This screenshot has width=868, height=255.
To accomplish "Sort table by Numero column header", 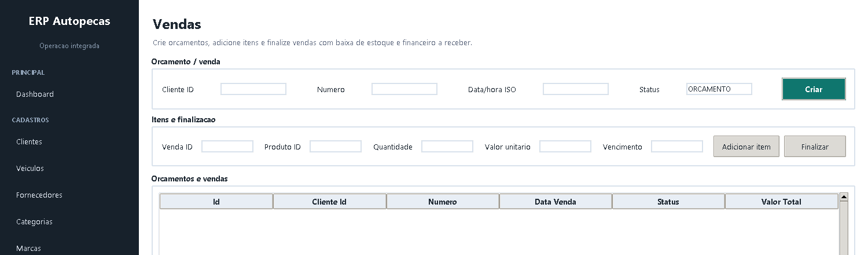I will click(443, 202).
